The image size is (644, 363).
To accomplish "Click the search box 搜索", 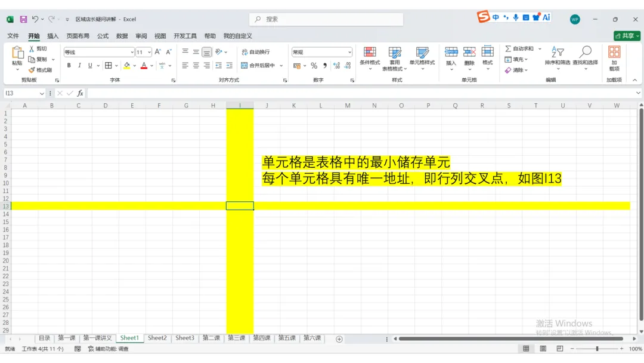I will (x=326, y=19).
